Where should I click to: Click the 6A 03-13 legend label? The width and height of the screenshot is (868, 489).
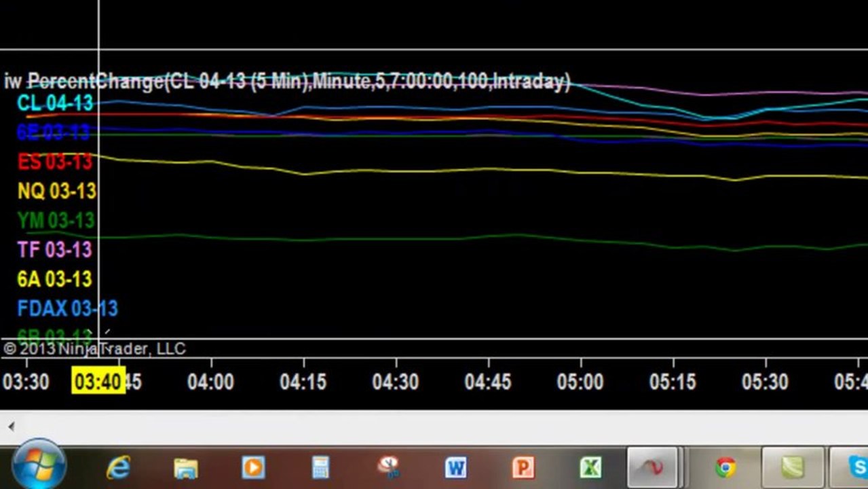pos(54,278)
